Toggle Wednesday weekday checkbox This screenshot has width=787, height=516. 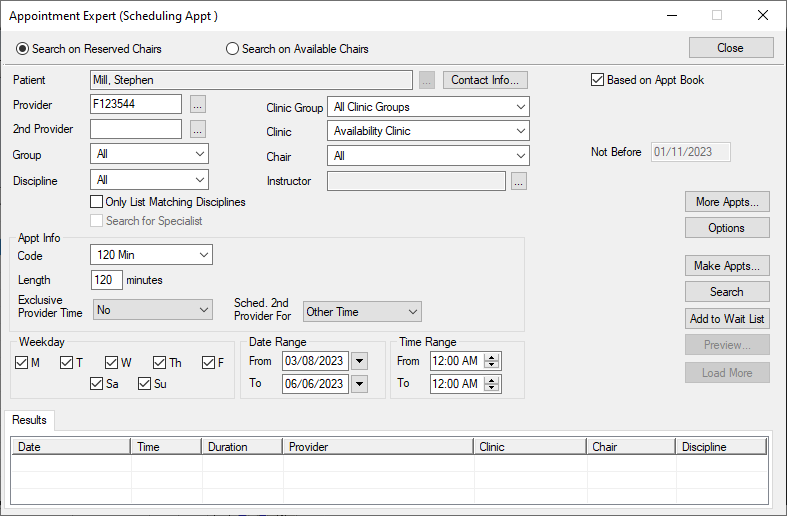coord(111,362)
